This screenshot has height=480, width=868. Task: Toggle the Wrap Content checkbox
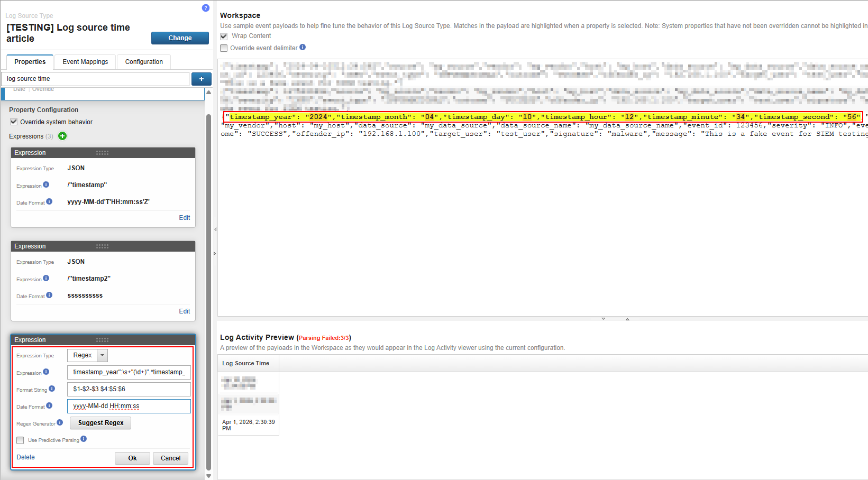(224, 36)
